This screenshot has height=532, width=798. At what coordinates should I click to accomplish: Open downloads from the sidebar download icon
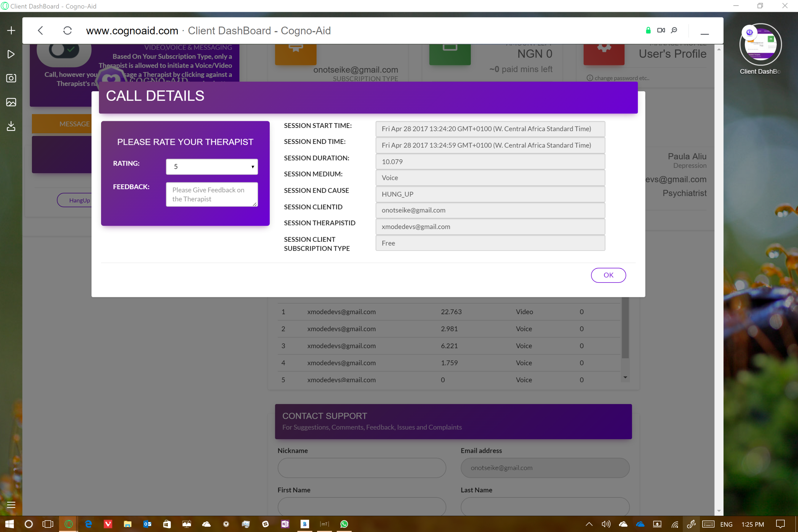coord(11,126)
